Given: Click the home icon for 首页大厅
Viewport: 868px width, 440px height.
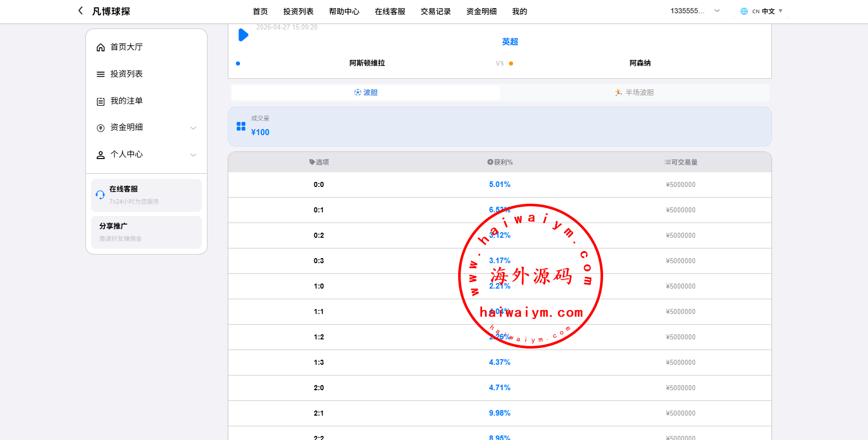Looking at the screenshot, I should click(x=101, y=47).
